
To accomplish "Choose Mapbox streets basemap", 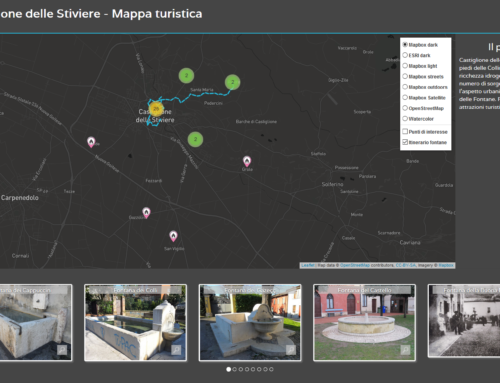I will click(405, 76).
